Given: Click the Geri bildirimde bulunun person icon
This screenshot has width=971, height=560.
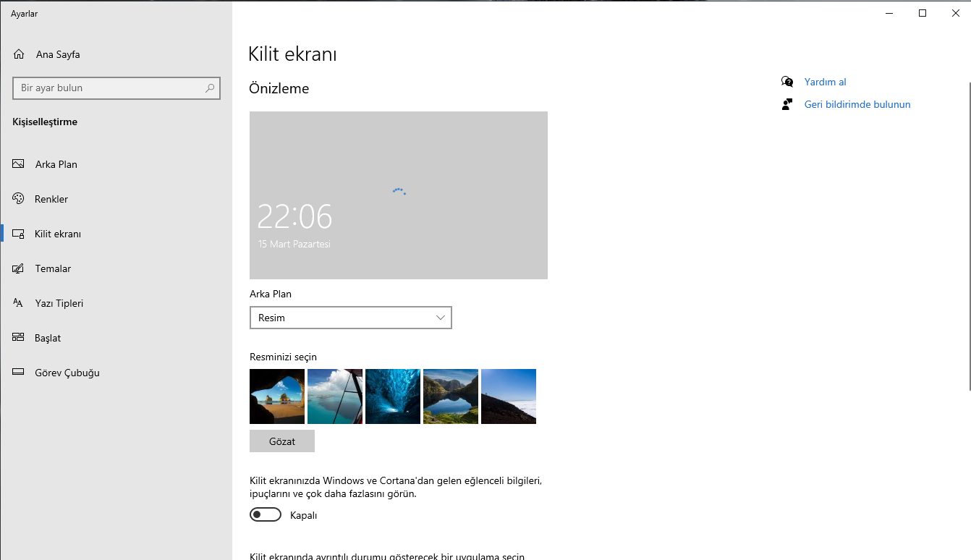Looking at the screenshot, I should click(x=787, y=104).
